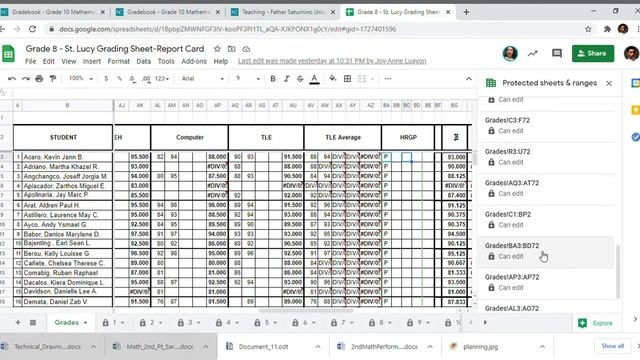Click Show all downloads button
Viewport: 640px width, 360px height.
click(612, 346)
